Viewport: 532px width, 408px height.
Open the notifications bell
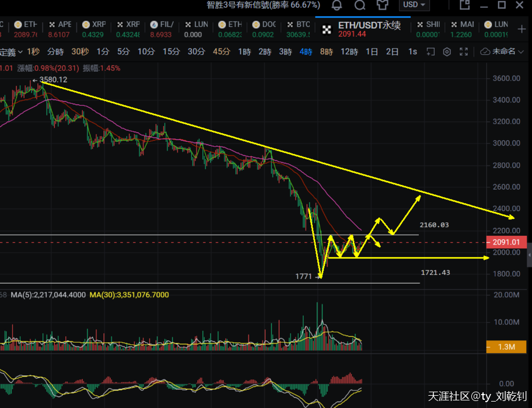click(337, 5)
